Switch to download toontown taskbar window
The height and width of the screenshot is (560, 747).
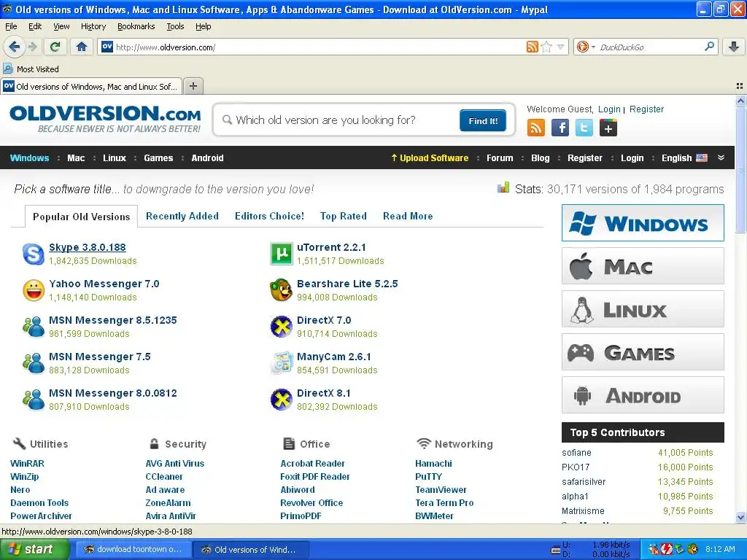coord(133,549)
